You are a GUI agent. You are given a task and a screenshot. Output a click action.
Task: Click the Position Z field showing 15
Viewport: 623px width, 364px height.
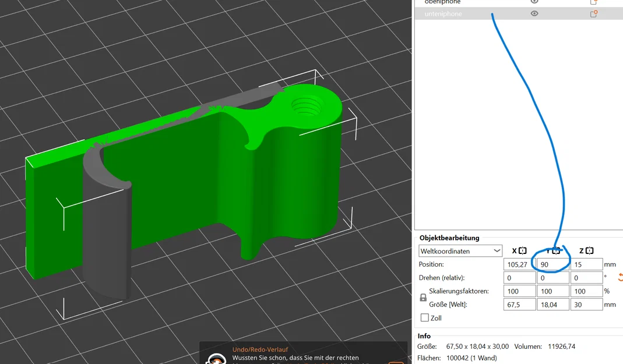tap(586, 264)
